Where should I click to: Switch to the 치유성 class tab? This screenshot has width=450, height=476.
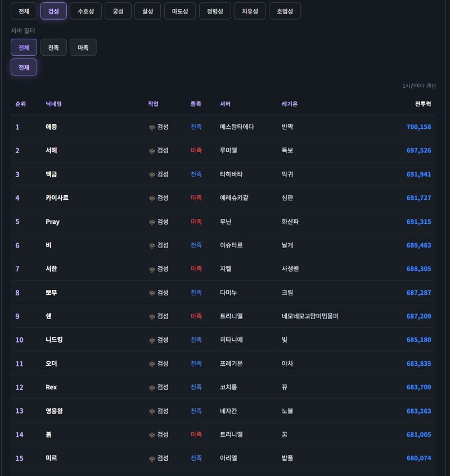click(250, 11)
